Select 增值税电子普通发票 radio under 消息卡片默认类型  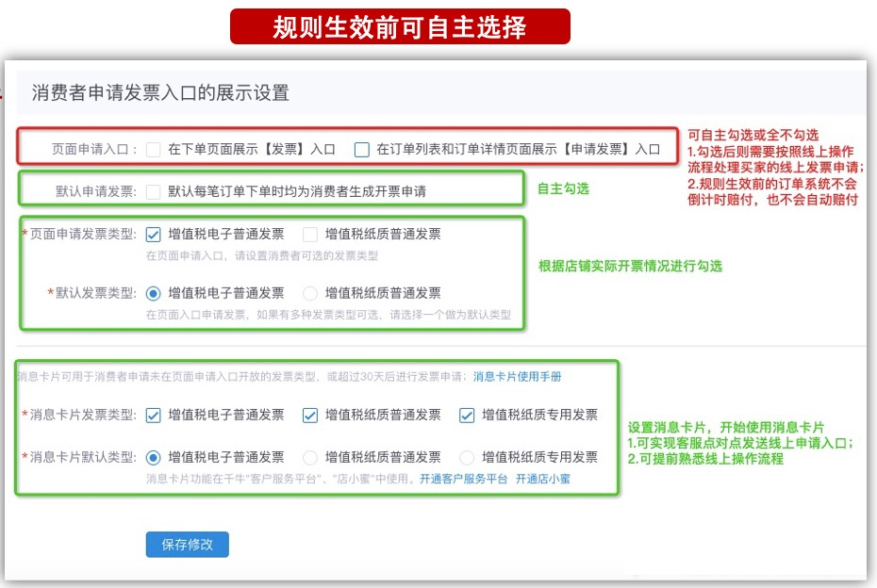click(x=153, y=458)
